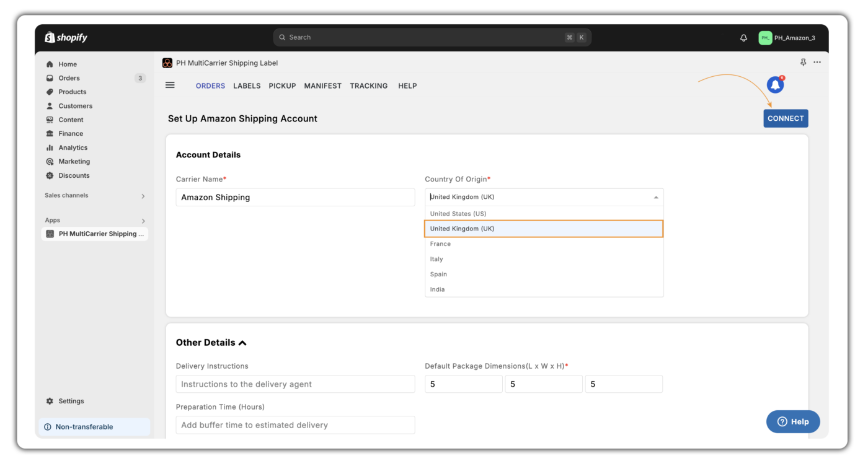Click the Products tag icon
Screen dimensions: 868x461
pyautogui.click(x=50, y=92)
